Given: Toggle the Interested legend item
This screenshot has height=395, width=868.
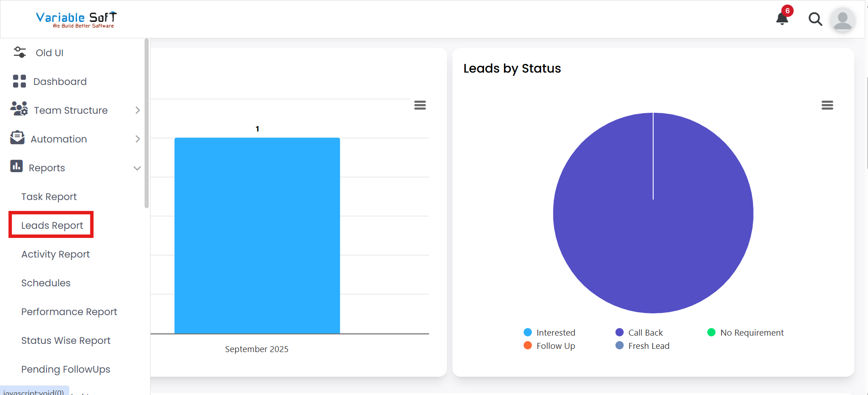Looking at the screenshot, I should pyautogui.click(x=550, y=332).
